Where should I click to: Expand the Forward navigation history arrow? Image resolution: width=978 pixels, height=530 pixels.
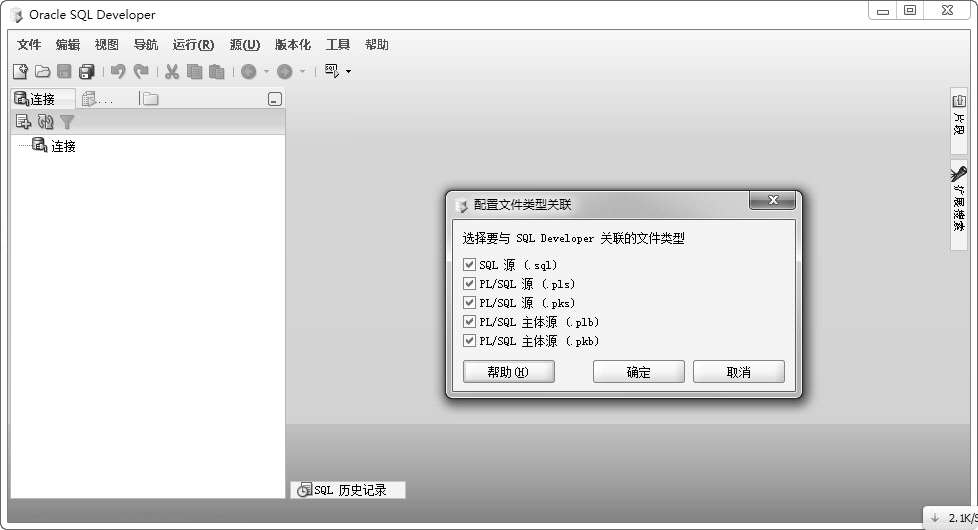(303, 72)
